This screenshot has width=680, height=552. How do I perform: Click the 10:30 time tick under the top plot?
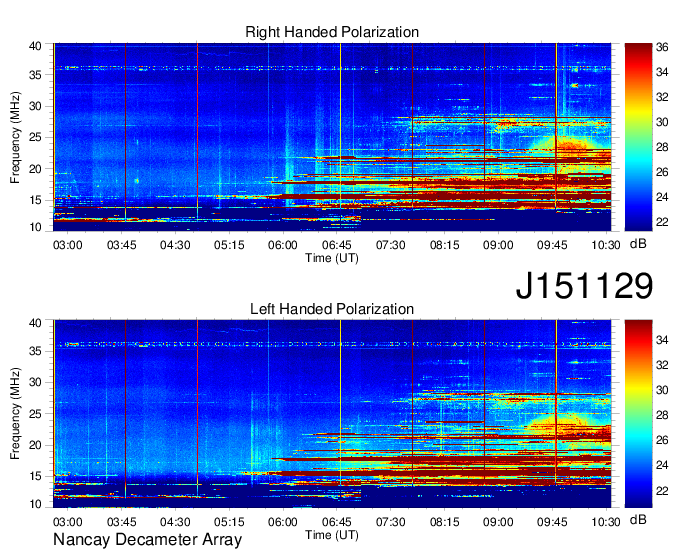tap(606, 245)
